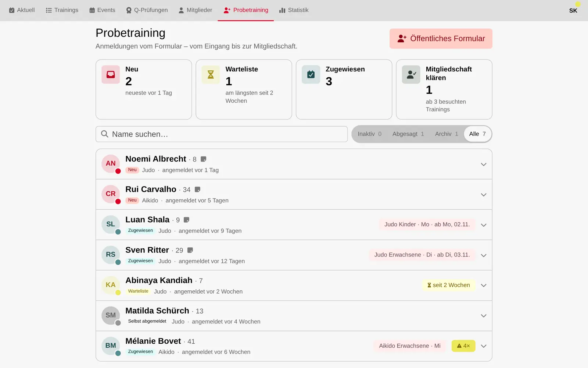The image size is (588, 368).
Task: Expand Abinaya Kandiah's row
Action: [x=484, y=286]
